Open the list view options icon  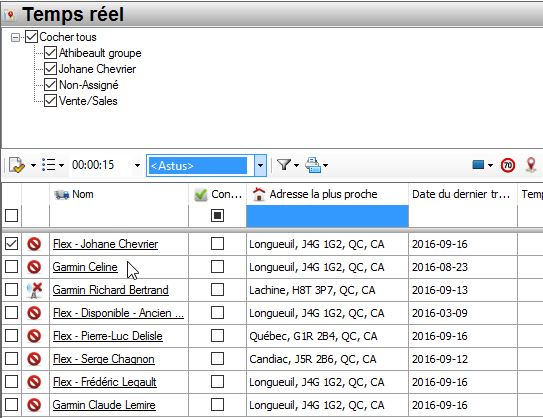pyautogui.click(x=48, y=165)
